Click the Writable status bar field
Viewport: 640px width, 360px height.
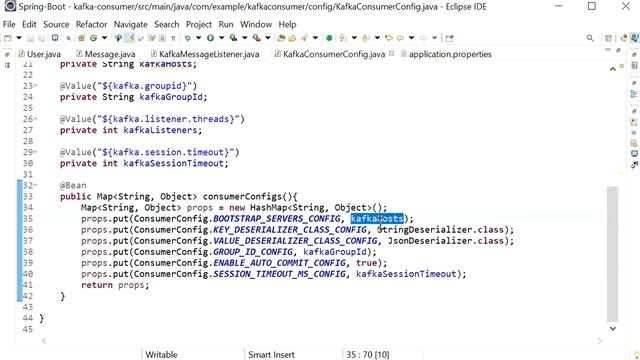pos(161,355)
